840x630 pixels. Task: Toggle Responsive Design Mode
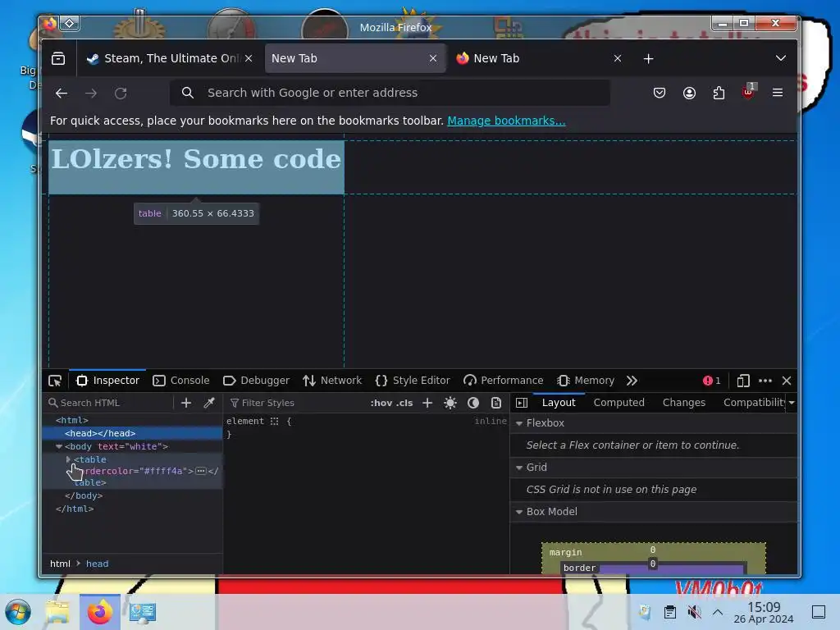(743, 381)
